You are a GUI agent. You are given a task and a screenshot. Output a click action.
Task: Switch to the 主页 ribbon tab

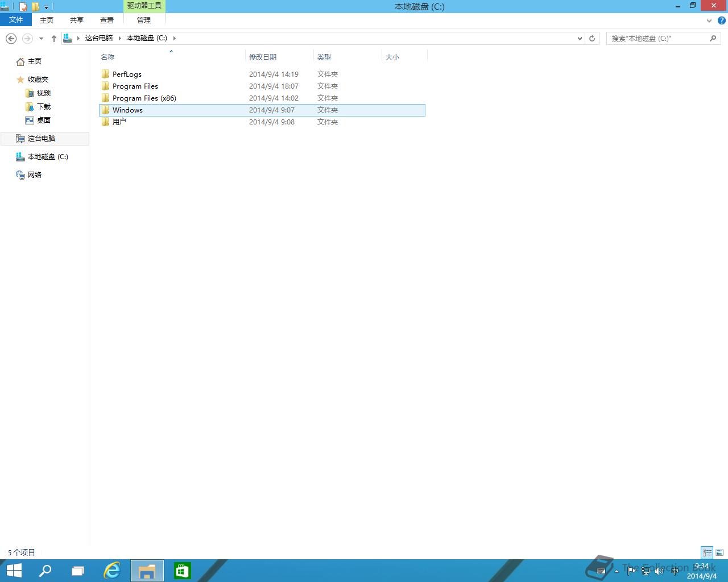coord(47,20)
